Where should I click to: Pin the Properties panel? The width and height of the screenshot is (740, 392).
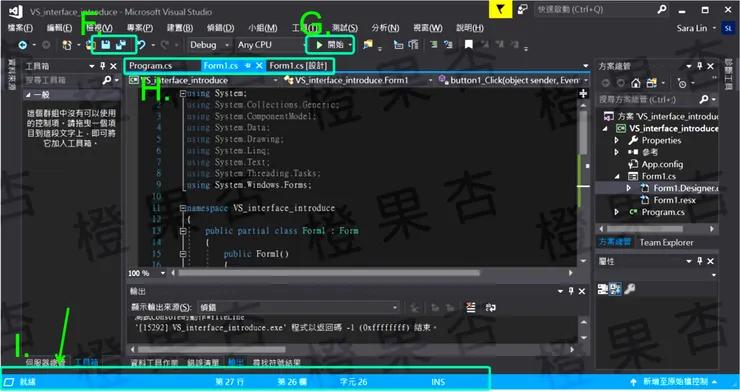(x=699, y=261)
